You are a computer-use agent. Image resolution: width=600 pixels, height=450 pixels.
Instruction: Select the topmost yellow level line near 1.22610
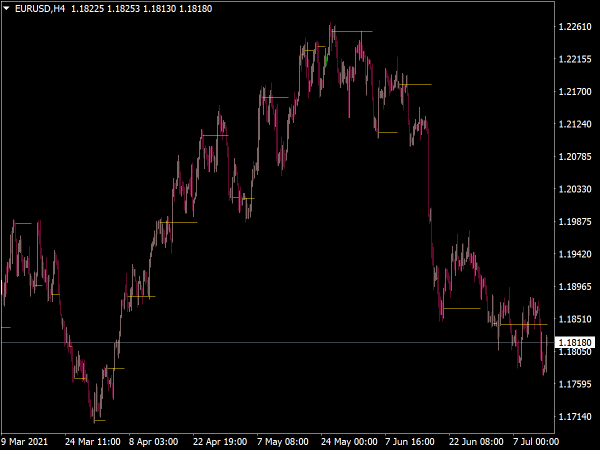click(x=352, y=31)
